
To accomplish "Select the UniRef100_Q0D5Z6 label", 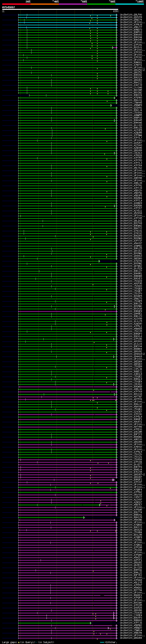I will (131, 608).
